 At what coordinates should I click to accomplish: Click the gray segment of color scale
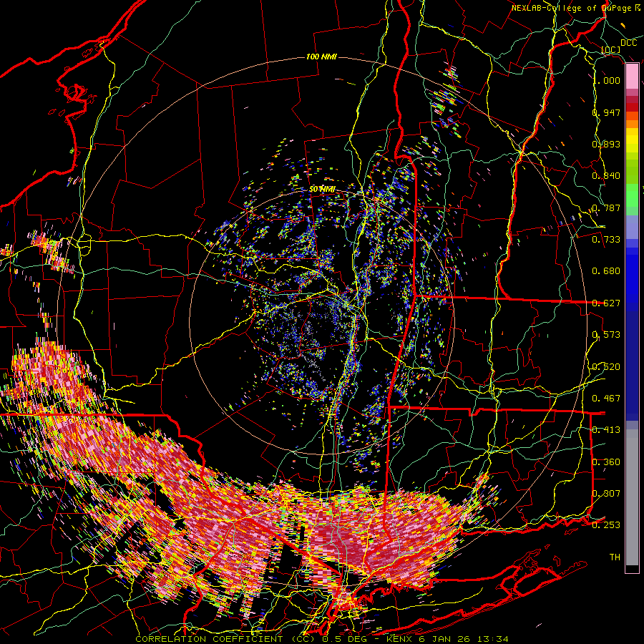632,497
